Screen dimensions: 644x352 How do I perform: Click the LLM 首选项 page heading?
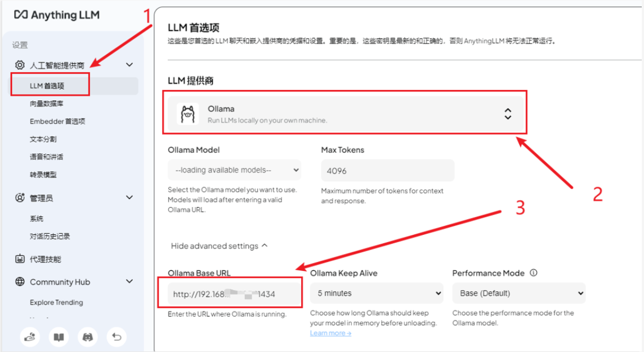tap(194, 28)
